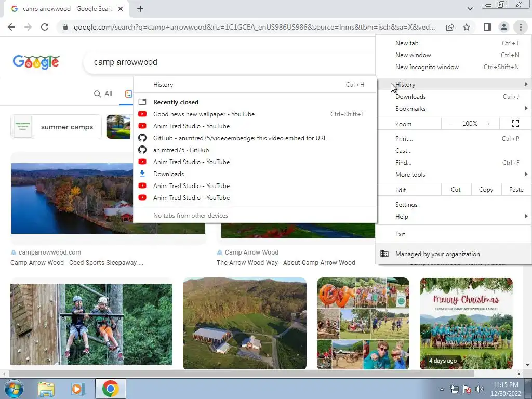Click the Action Center flag tray icon
This screenshot has width=532, height=399.
pos(467,389)
